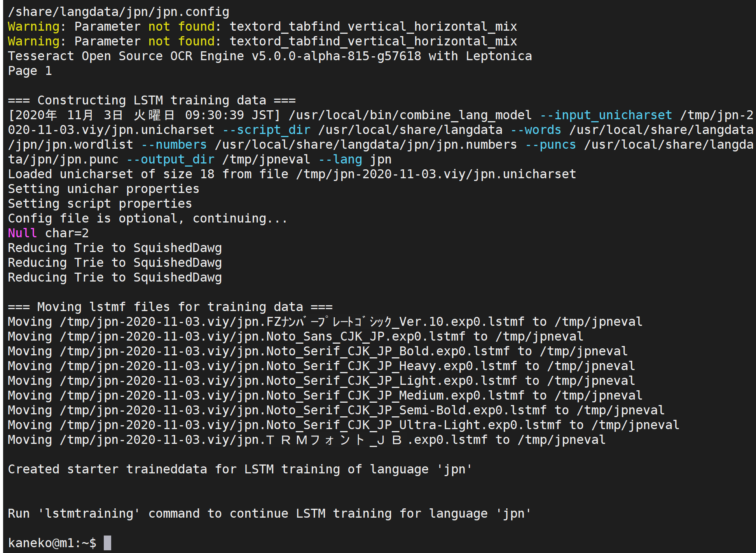Click the '/usr/local/bin/combine_lang_model' path
This screenshot has height=553, width=756.
point(410,115)
